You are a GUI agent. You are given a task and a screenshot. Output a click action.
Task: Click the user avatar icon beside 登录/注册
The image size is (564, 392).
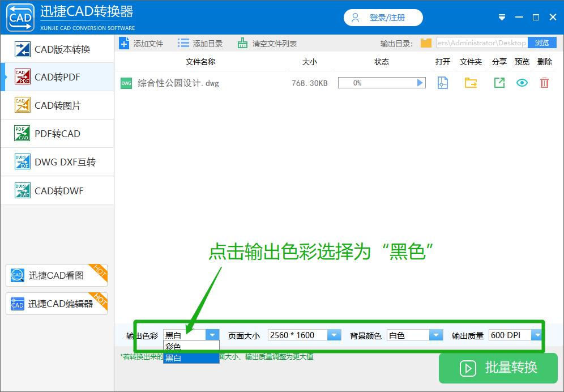click(x=356, y=18)
